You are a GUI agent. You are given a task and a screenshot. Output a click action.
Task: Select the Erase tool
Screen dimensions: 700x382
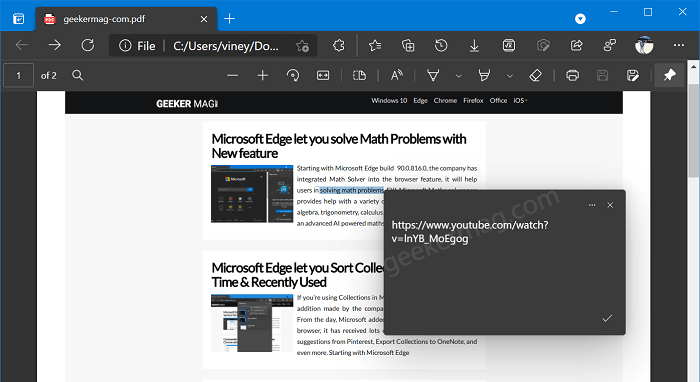[x=535, y=75]
